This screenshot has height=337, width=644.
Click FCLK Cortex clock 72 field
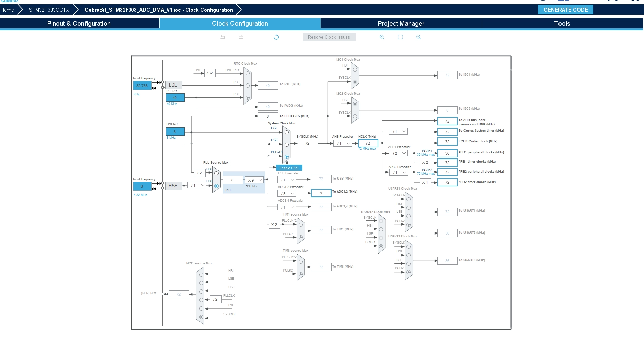point(448,142)
